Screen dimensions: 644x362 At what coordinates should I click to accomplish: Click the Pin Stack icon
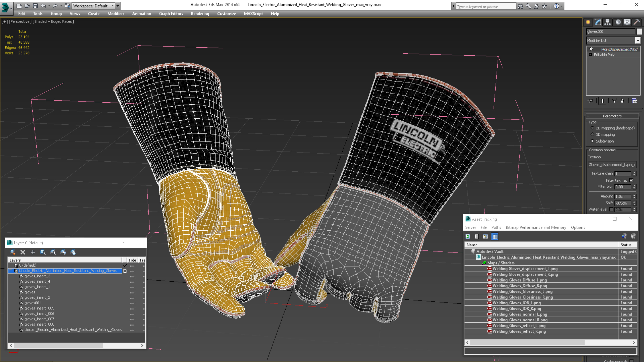click(x=591, y=101)
